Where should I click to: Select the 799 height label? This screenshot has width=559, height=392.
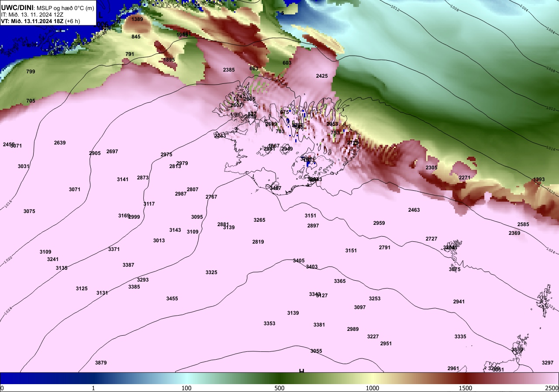coord(31,72)
